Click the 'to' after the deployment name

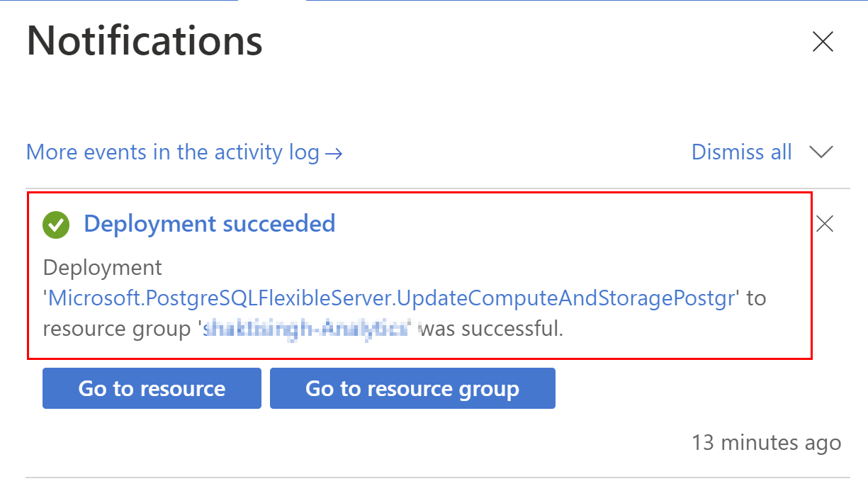pos(756,298)
